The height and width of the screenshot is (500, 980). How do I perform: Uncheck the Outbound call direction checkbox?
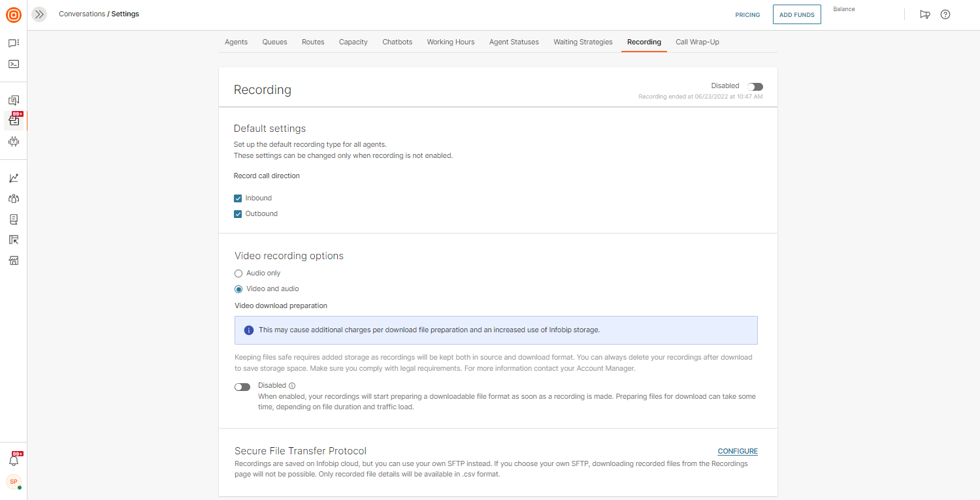tap(238, 214)
